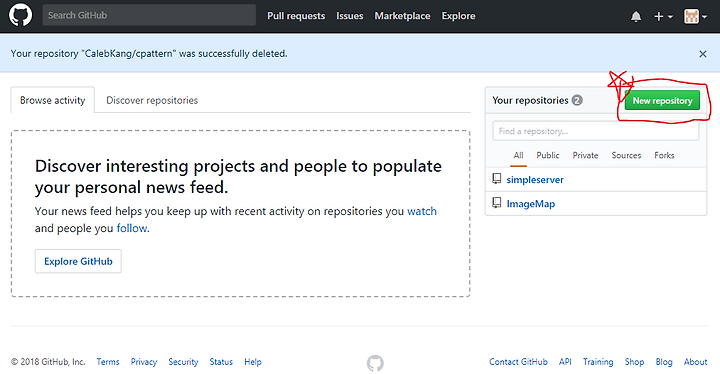Open the footer Help link

click(253, 362)
